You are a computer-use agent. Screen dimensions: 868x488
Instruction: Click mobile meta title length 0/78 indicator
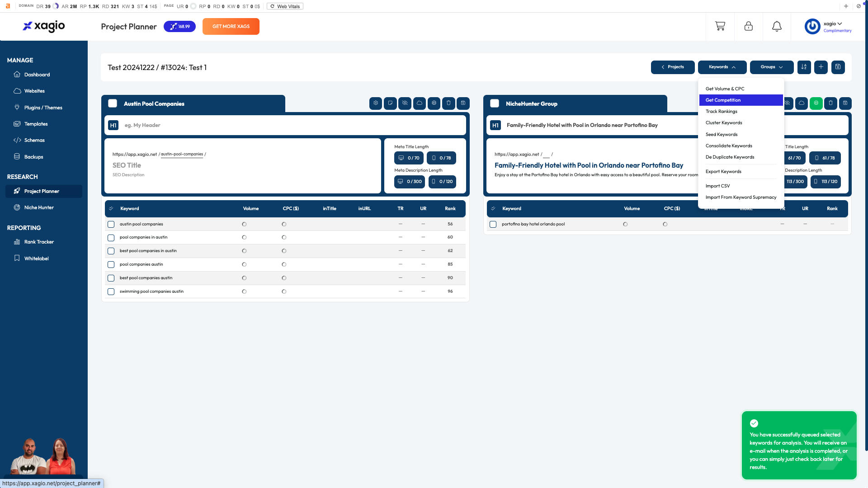[x=441, y=158]
